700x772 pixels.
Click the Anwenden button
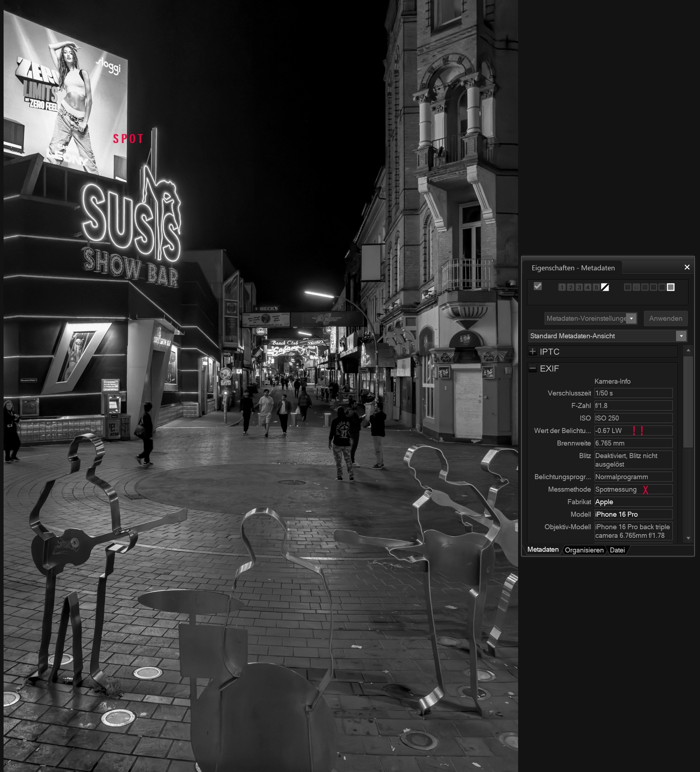(x=665, y=319)
